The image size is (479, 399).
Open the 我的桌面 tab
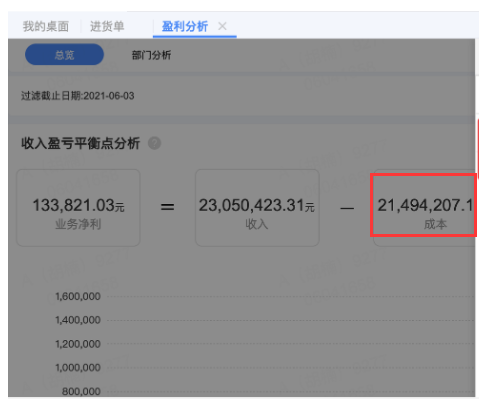[x=46, y=26]
